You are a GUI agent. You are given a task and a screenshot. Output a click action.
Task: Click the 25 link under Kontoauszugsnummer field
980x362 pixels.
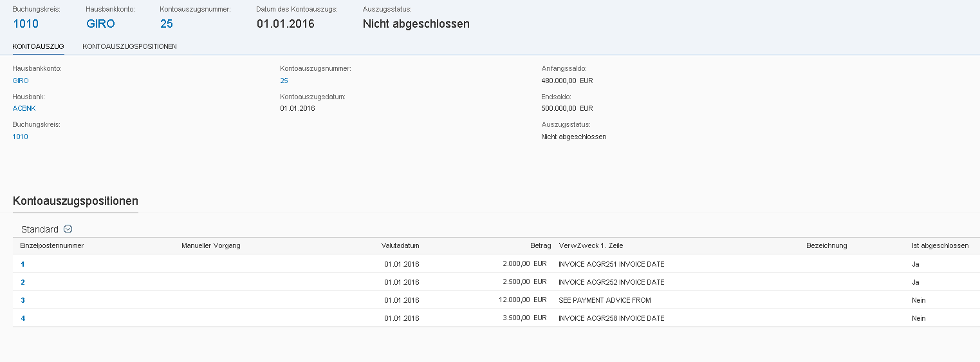coord(284,81)
